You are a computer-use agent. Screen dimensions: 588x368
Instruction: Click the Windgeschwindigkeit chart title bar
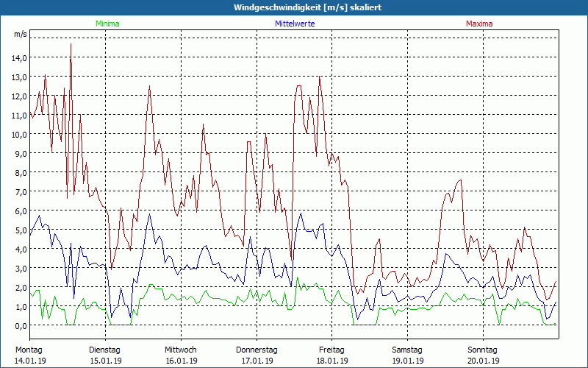pos(293,7)
